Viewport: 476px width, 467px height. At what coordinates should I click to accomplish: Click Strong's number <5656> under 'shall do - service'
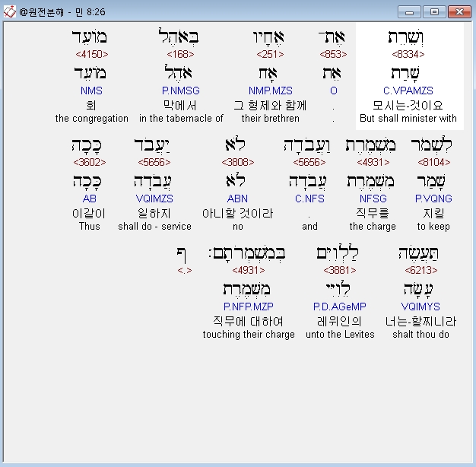click(154, 162)
